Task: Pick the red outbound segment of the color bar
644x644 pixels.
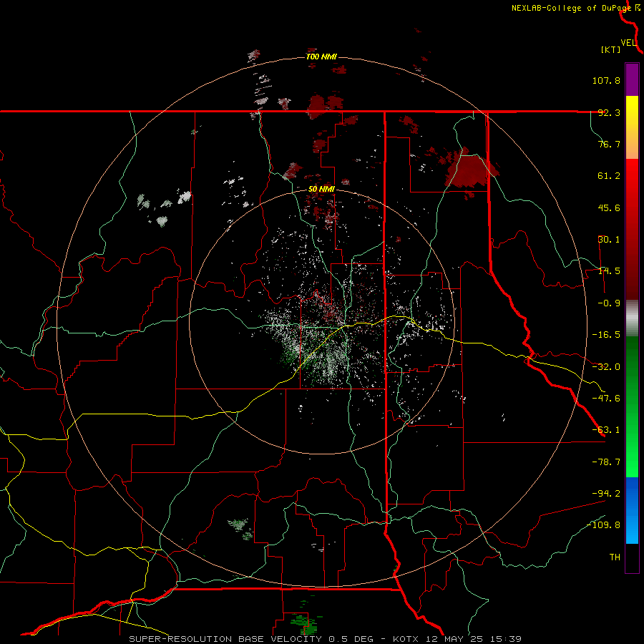Action: (632, 229)
